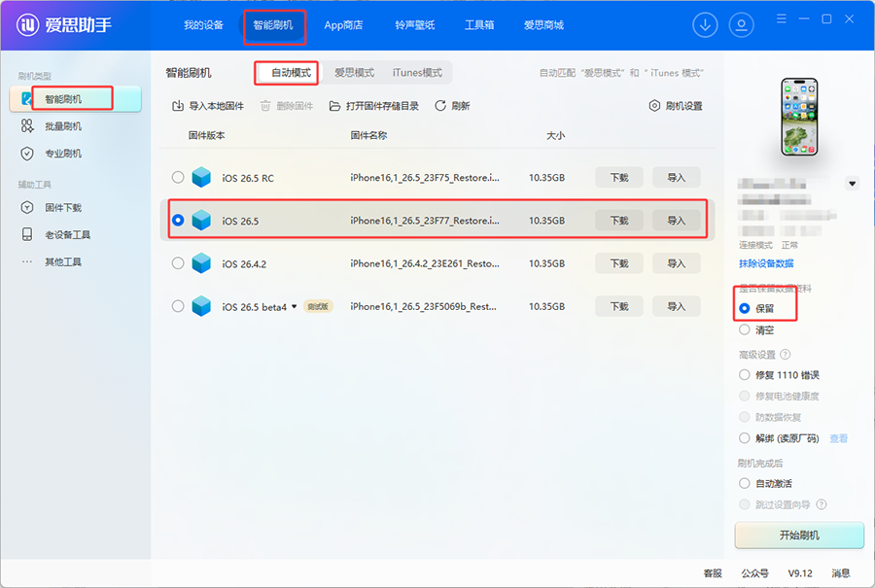Open 工具箱 tab
Viewport: 875px width, 588px height.
click(x=479, y=25)
